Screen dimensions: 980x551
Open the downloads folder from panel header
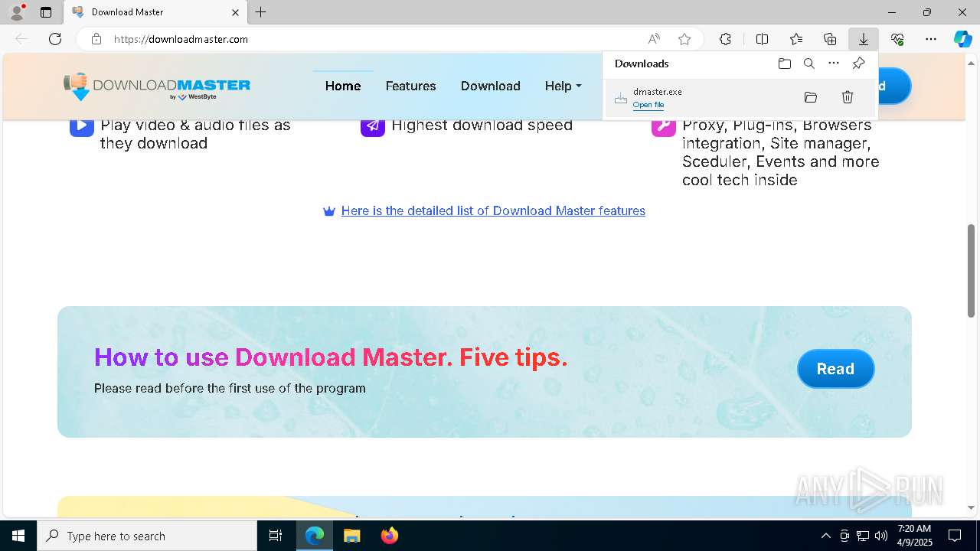(x=785, y=64)
